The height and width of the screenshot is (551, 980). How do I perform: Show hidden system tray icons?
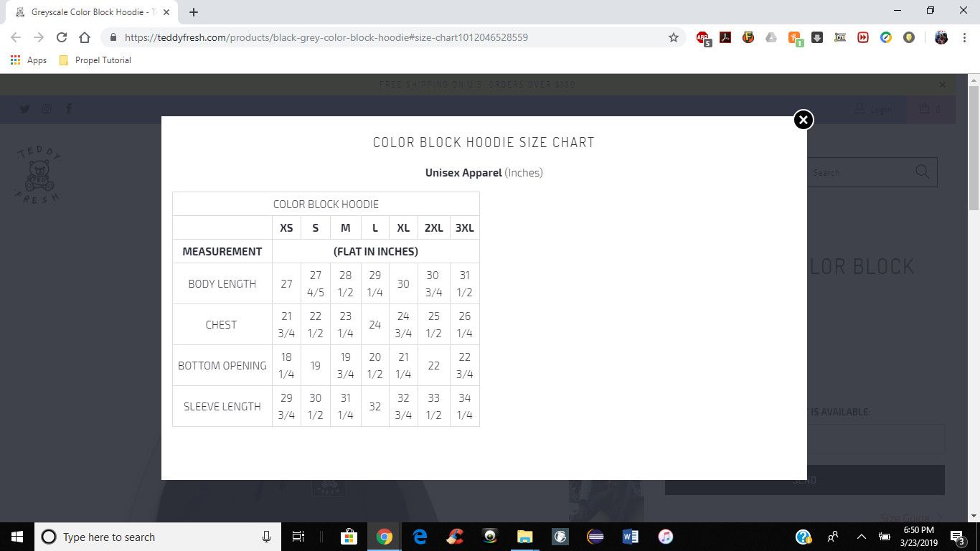pos(862,537)
